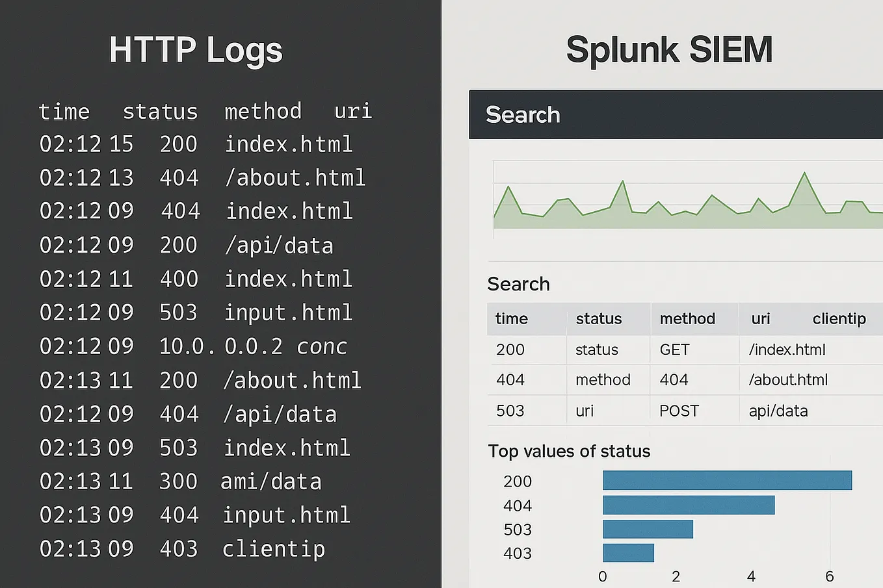Open the status column header
Screen dimensions: 883x588
[598, 318]
